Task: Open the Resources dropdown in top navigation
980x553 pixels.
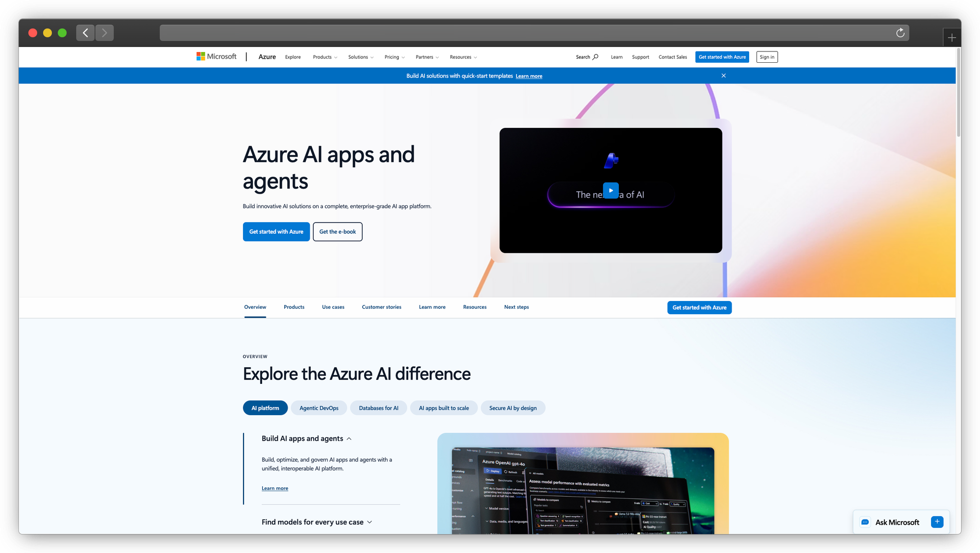Action: 463,57
